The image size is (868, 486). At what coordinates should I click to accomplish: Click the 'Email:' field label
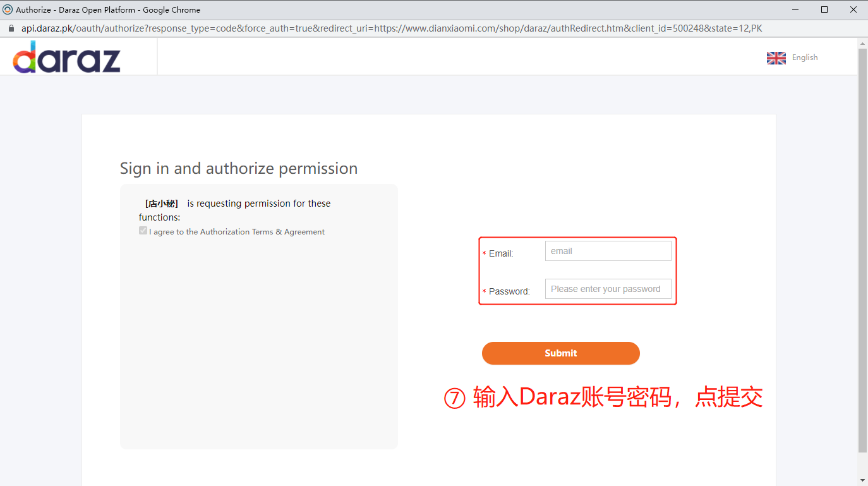[501, 253]
